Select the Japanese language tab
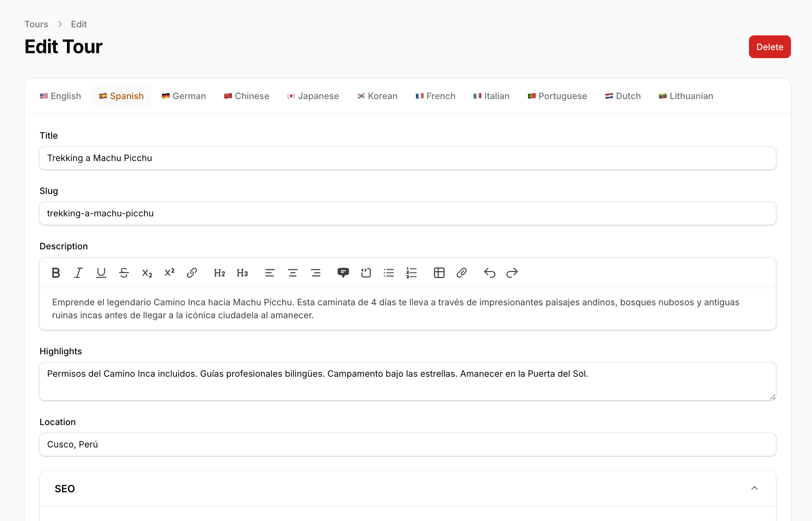 point(313,96)
